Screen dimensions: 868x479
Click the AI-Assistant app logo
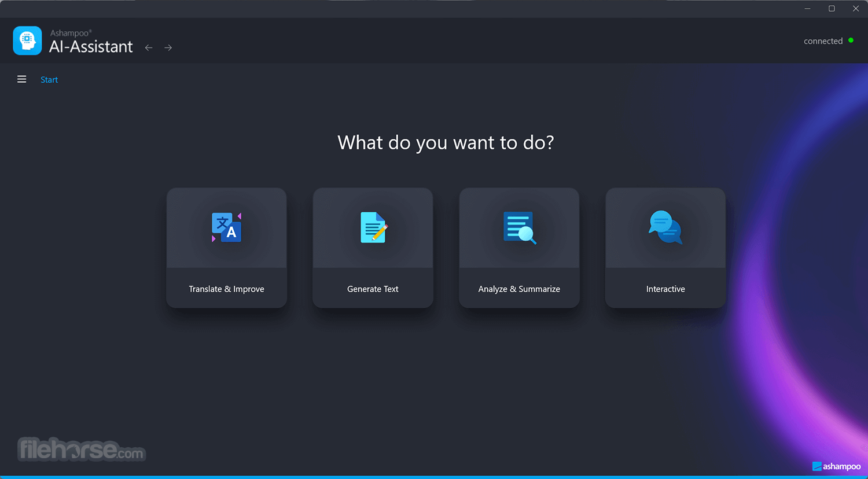pos(27,40)
